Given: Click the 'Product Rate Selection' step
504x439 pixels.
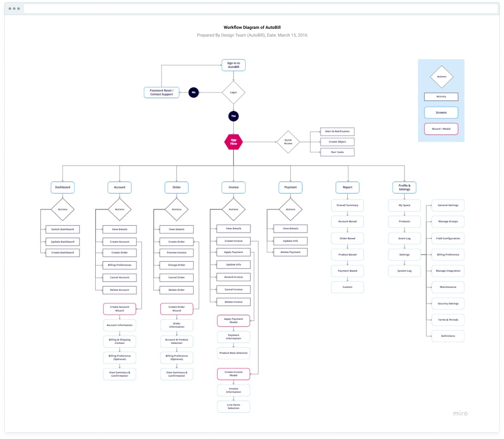Looking at the screenshot, I should tap(233, 353).
